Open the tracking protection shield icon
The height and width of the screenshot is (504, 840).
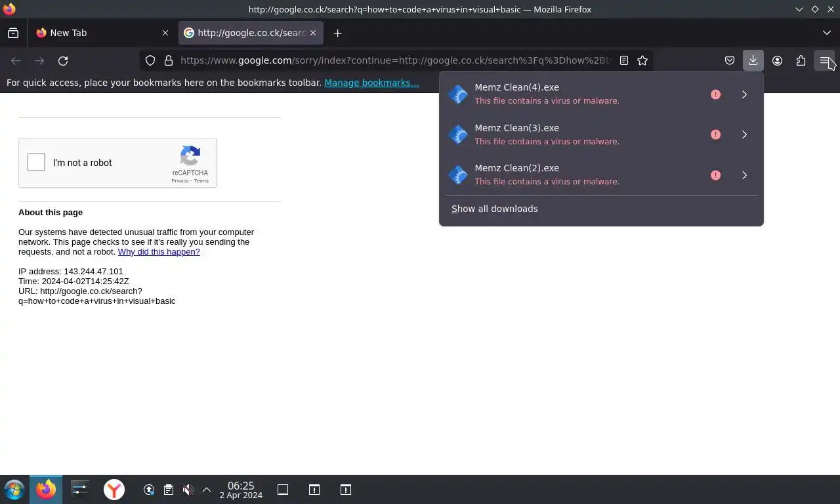[150, 60]
